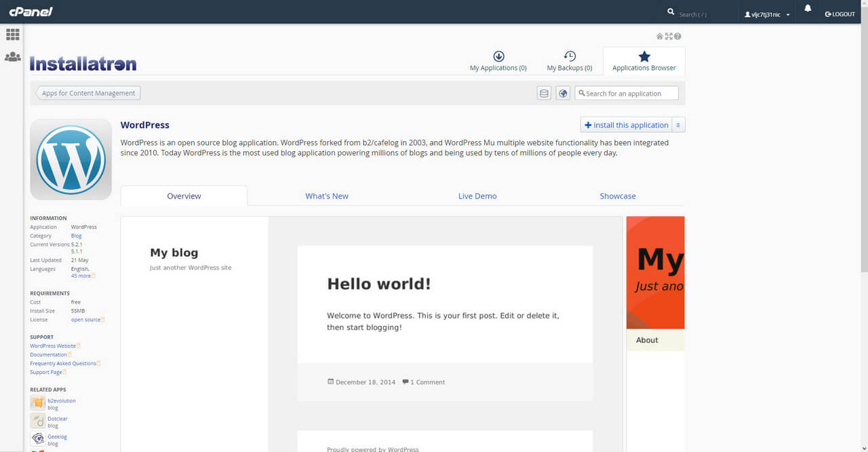Image resolution: width=868 pixels, height=452 pixels.
Task: Click the cPanel logo
Action: 31,12
